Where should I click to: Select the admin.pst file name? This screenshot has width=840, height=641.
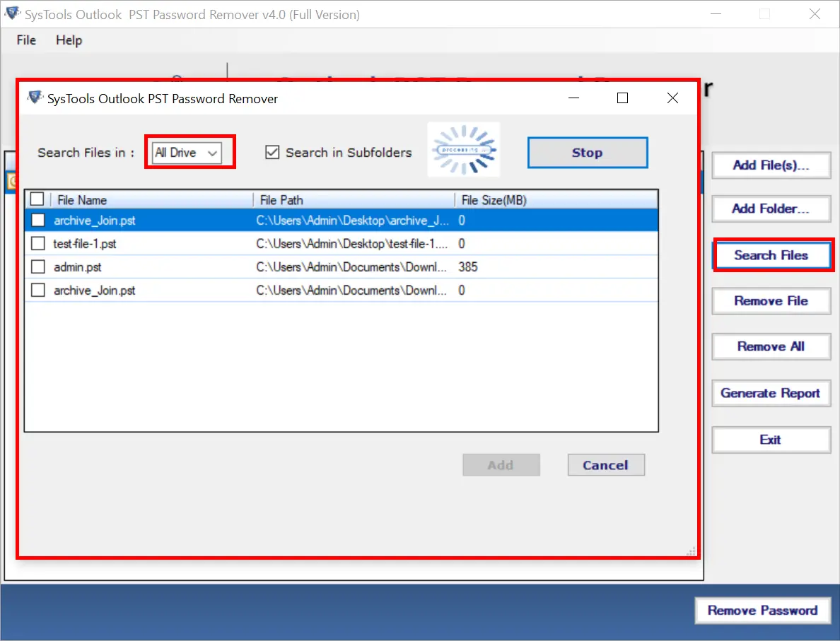click(78, 267)
